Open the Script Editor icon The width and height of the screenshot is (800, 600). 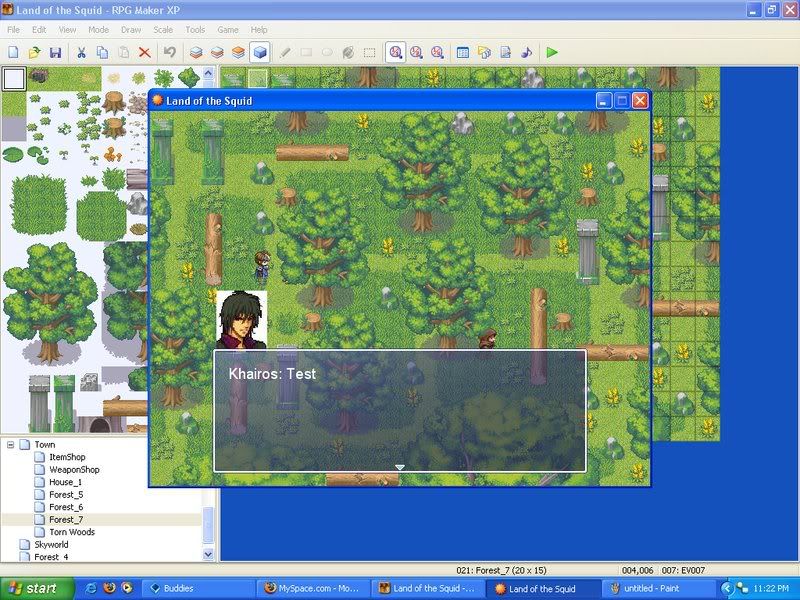tap(505, 52)
